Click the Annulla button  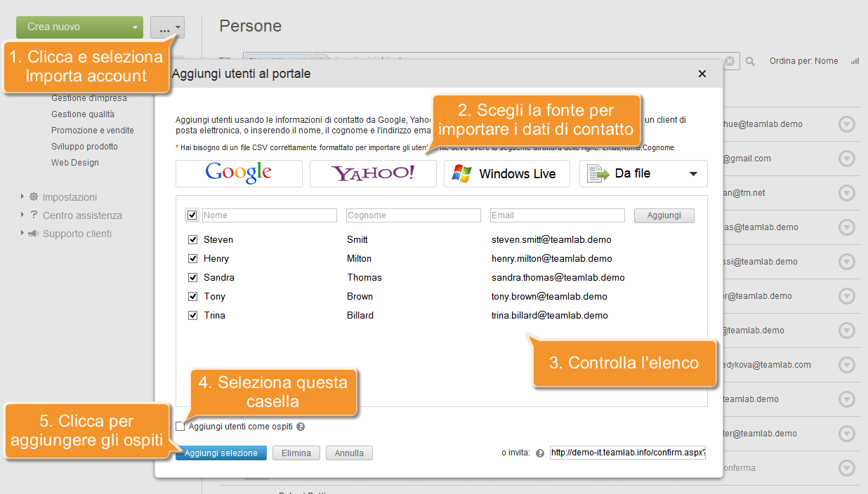pos(349,453)
